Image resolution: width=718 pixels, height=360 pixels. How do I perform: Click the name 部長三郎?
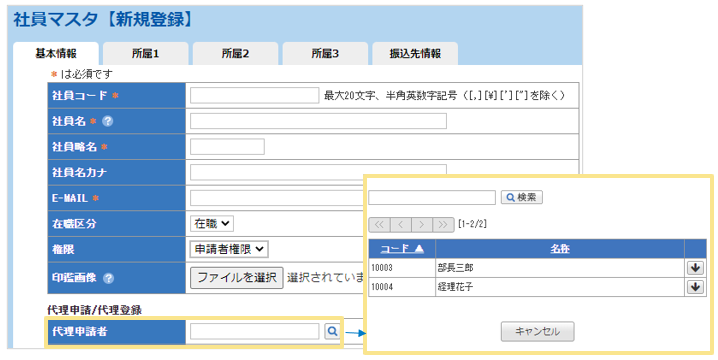pos(455,268)
